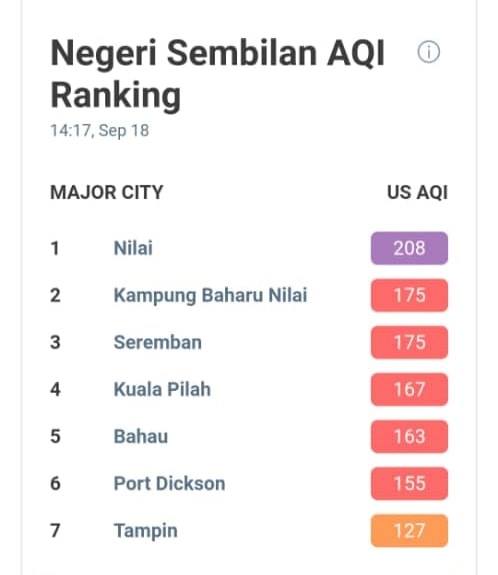The image size is (498, 575).
Task: Select the Tampin city link
Action: point(146,531)
